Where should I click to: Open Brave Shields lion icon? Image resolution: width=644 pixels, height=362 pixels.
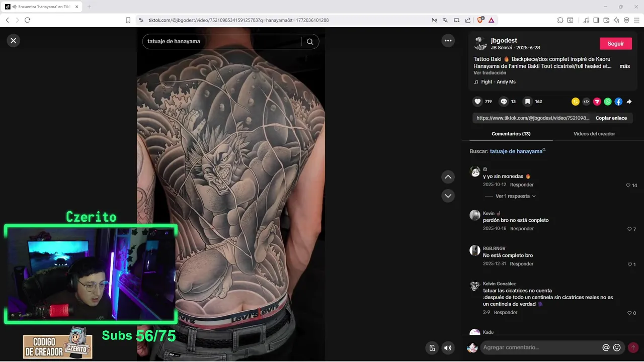[480, 20]
